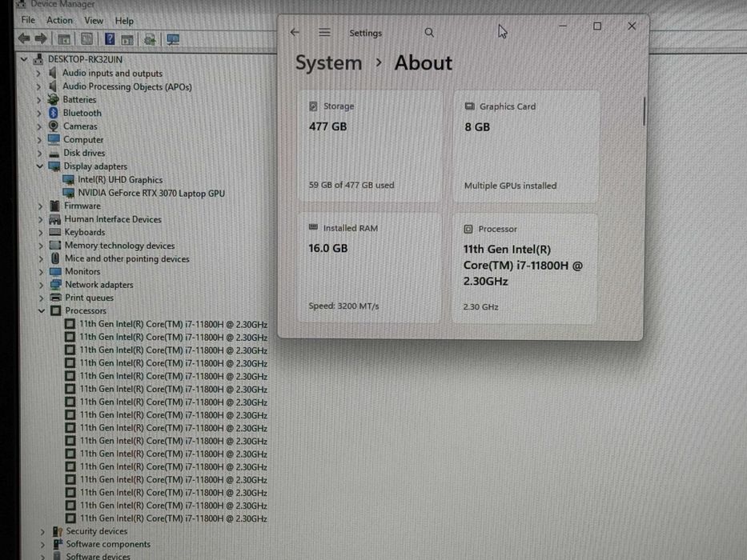Image resolution: width=747 pixels, height=560 pixels.
Task: Click the Forward arrow in Device Manager toolbar
Action: click(42, 38)
